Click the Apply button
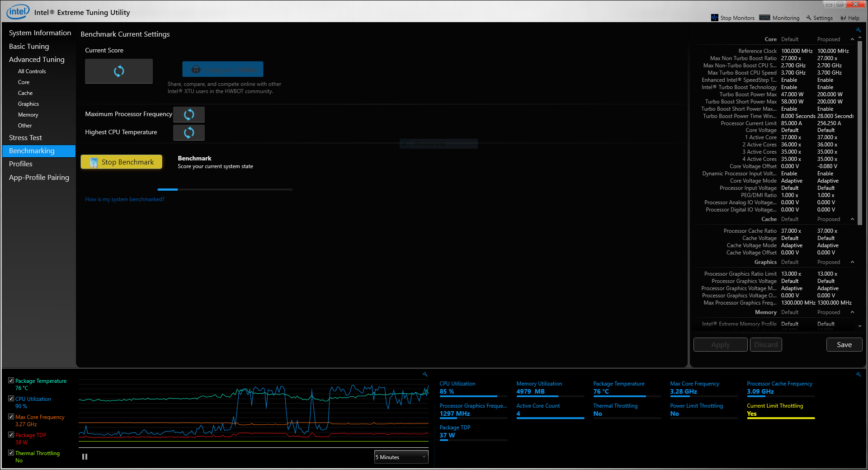This screenshot has height=470, width=868. click(x=720, y=344)
